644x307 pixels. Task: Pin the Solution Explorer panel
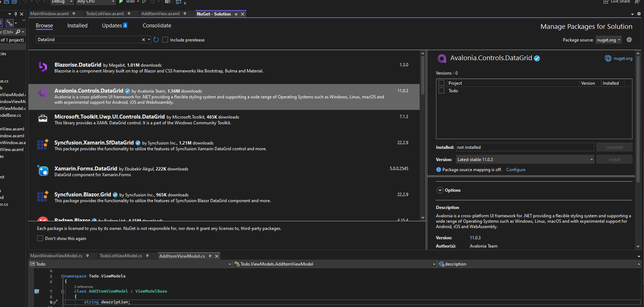(16, 14)
